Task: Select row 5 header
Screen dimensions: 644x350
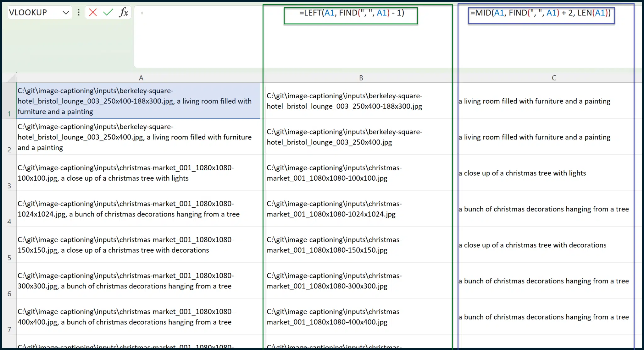Action: 9,244
